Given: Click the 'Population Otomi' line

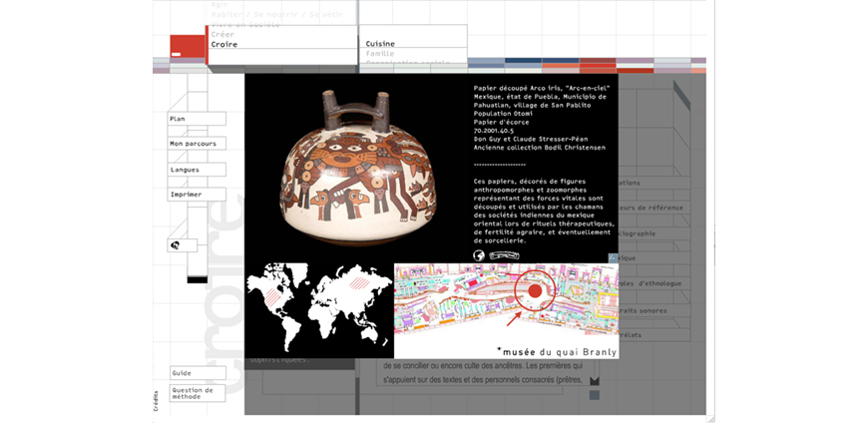Looking at the screenshot, I should pos(501,114).
